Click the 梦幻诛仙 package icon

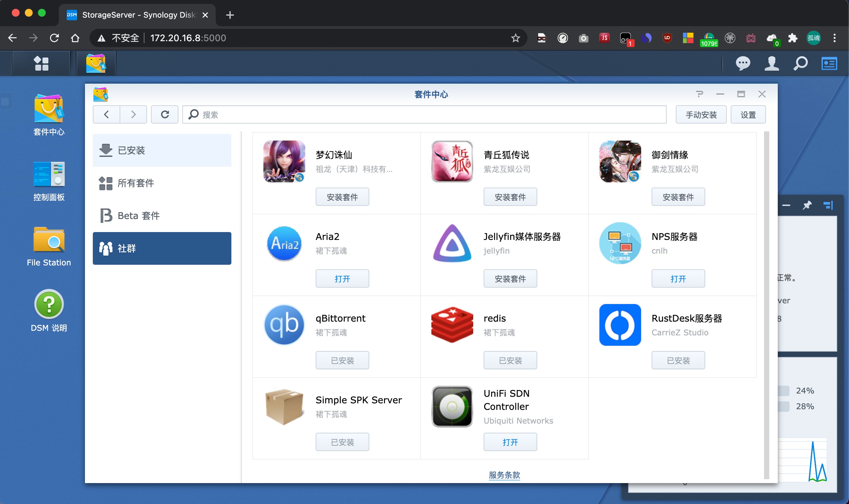click(284, 161)
